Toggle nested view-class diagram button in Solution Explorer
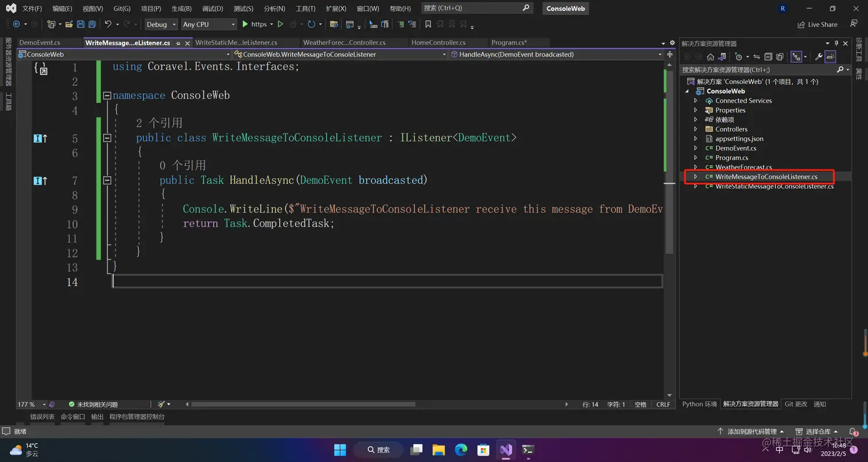This screenshot has width=868, height=462. pos(796,56)
